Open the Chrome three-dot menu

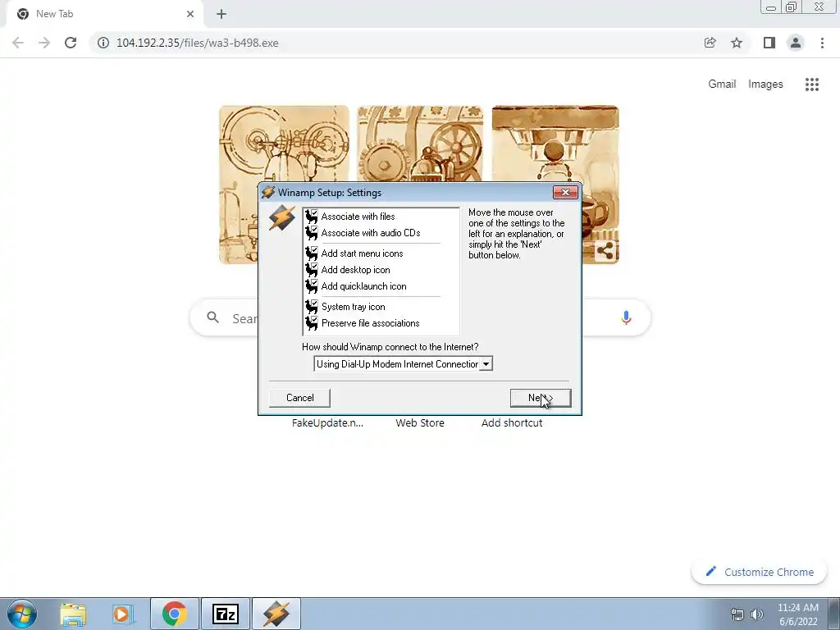point(822,43)
